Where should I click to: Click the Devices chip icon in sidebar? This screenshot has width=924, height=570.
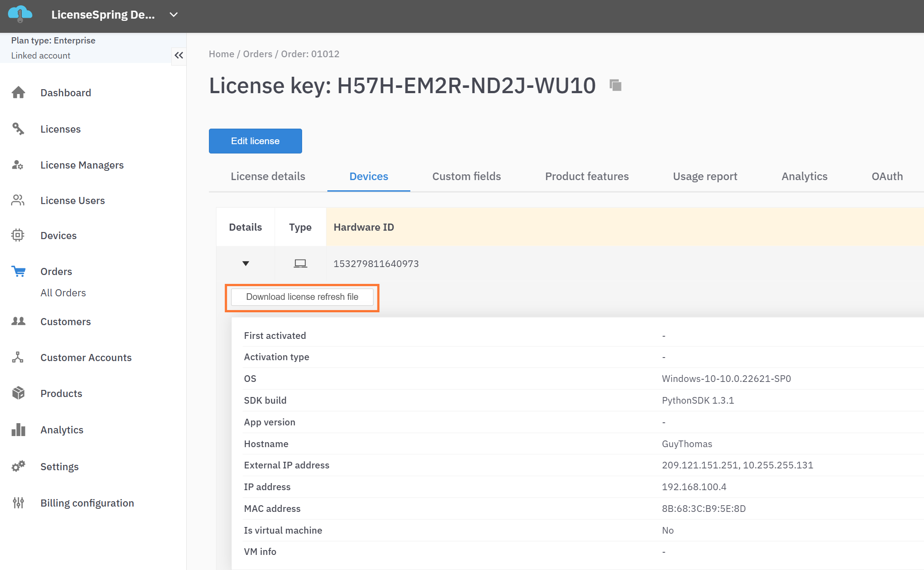tap(18, 235)
